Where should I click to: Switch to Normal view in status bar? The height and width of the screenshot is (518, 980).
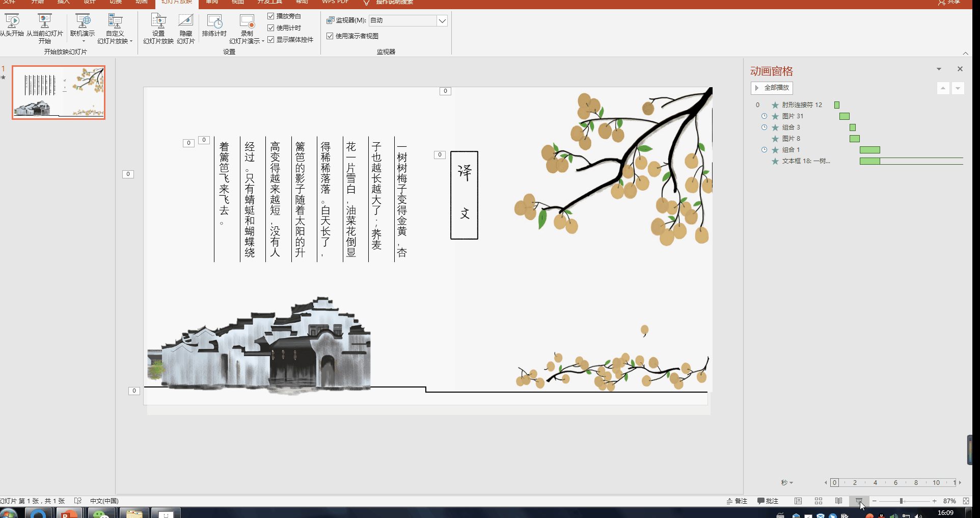coord(798,501)
